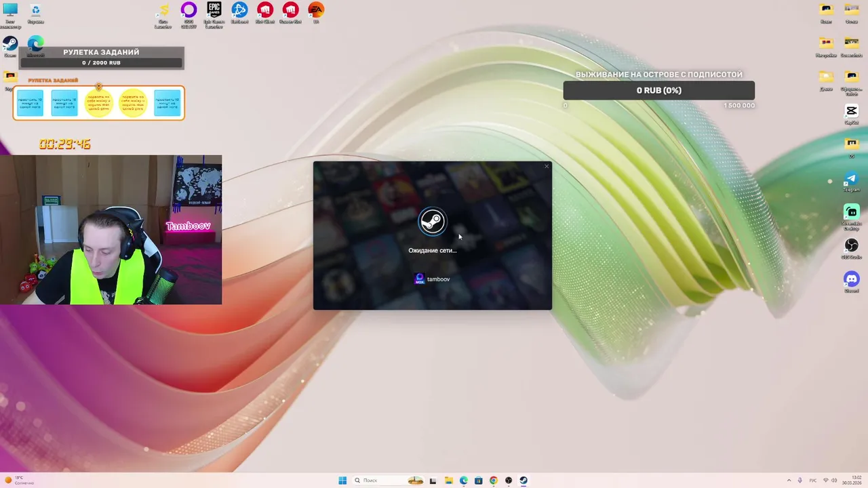The image size is (868, 488).
Task: Click the 0 RUB (0%) goal bar
Action: click(x=659, y=90)
